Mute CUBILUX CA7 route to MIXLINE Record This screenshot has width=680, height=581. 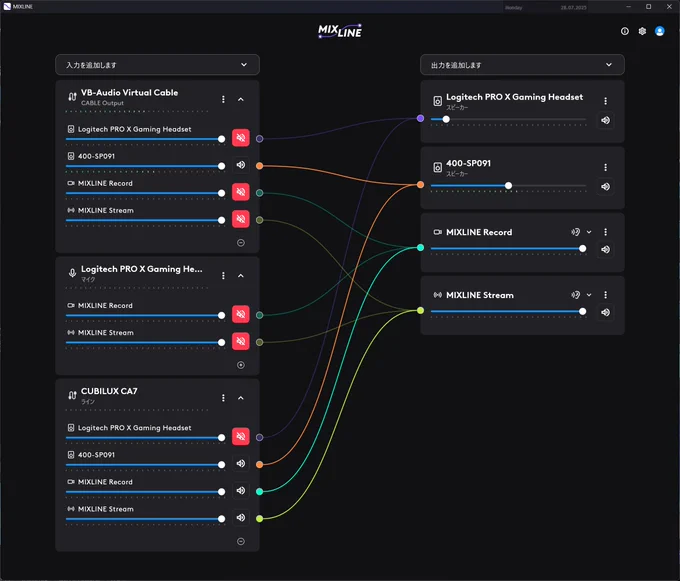click(x=241, y=490)
